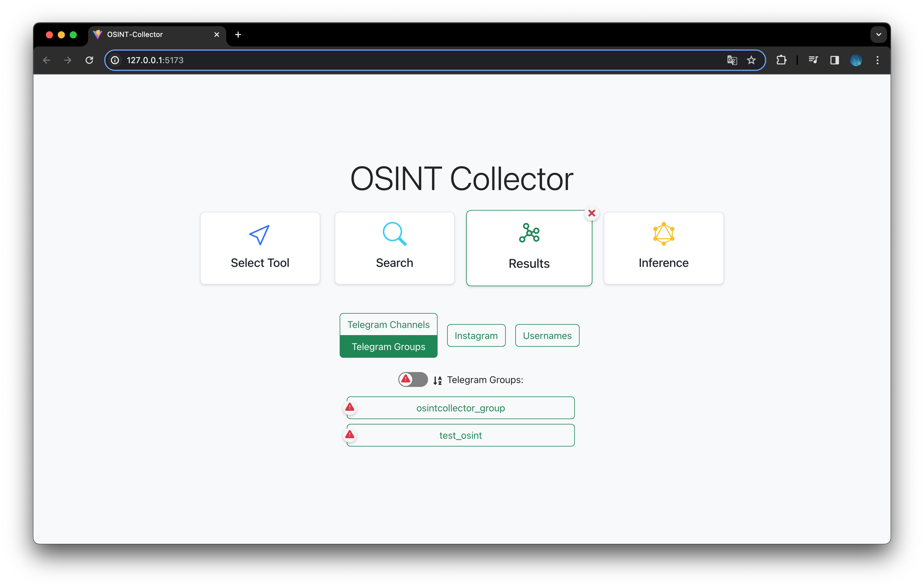Open the test_osint result
The height and width of the screenshot is (588, 924).
coord(461,435)
